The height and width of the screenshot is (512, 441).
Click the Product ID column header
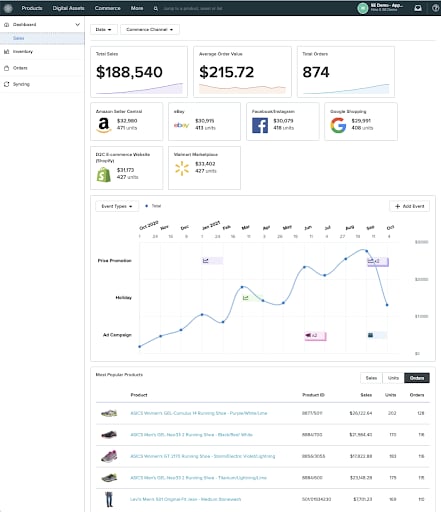313,395
